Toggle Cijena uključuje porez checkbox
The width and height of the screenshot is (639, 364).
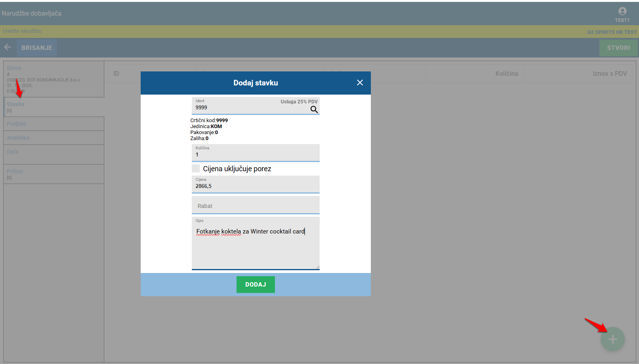(x=196, y=168)
